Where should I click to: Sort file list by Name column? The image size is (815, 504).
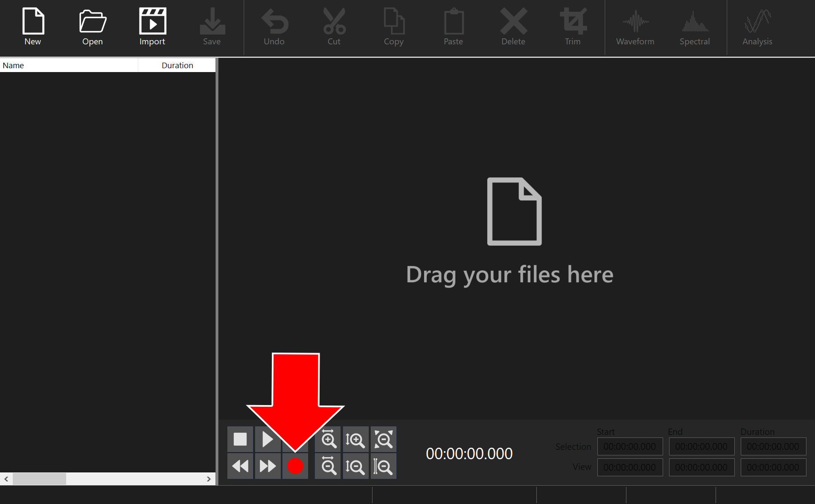coord(69,65)
